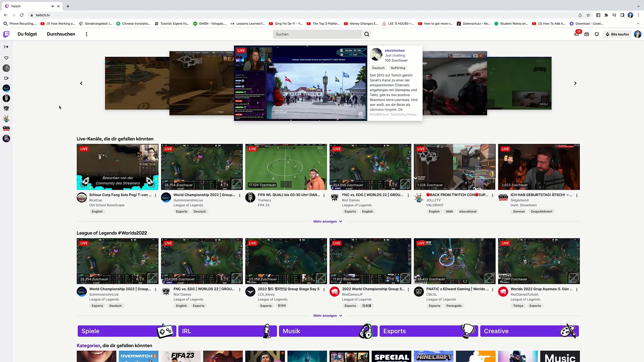The image size is (644, 362).
Task: Show previous carousel stream
Action: tap(81, 83)
